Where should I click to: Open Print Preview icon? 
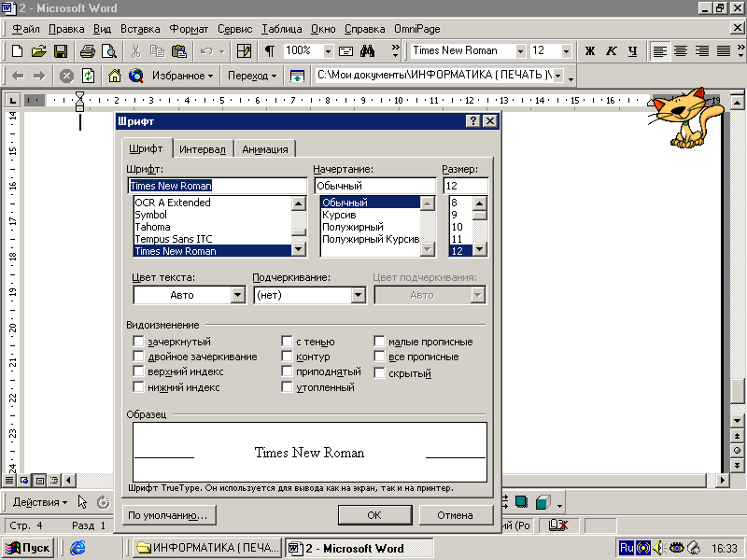(109, 51)
